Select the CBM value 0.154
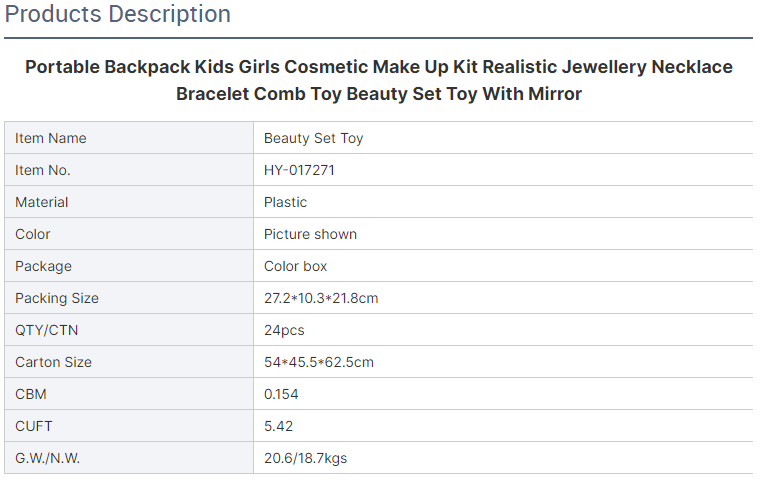This screenshot has width=766, height=496. tap(281, 394)
